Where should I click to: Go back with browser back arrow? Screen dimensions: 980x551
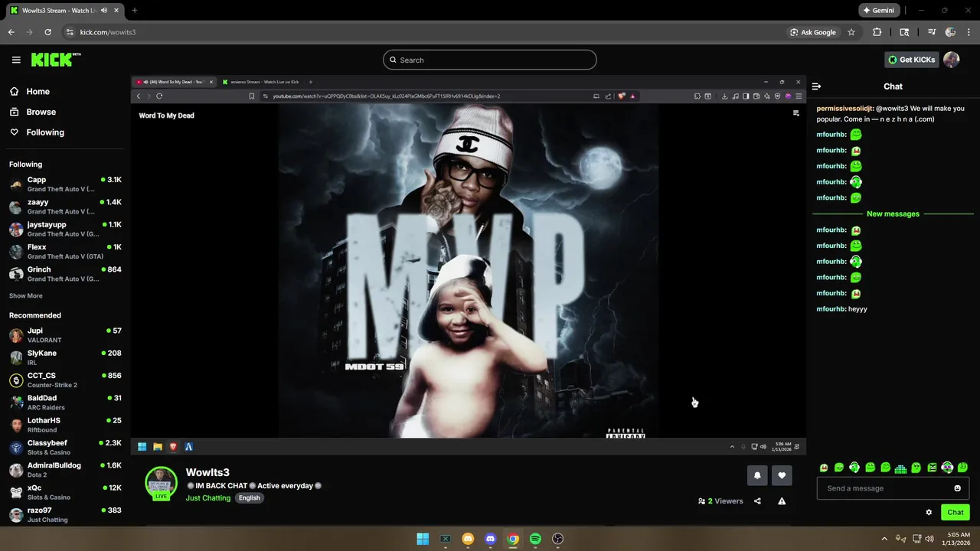11,32
